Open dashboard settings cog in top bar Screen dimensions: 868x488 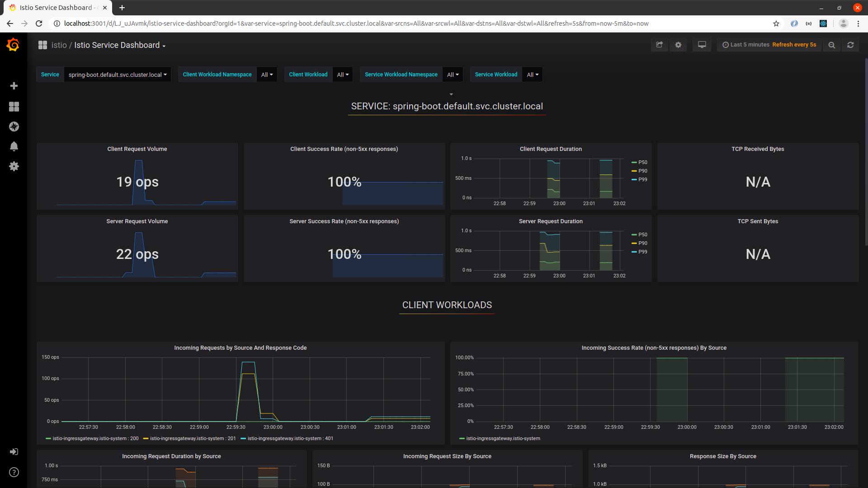coord(678,45)
